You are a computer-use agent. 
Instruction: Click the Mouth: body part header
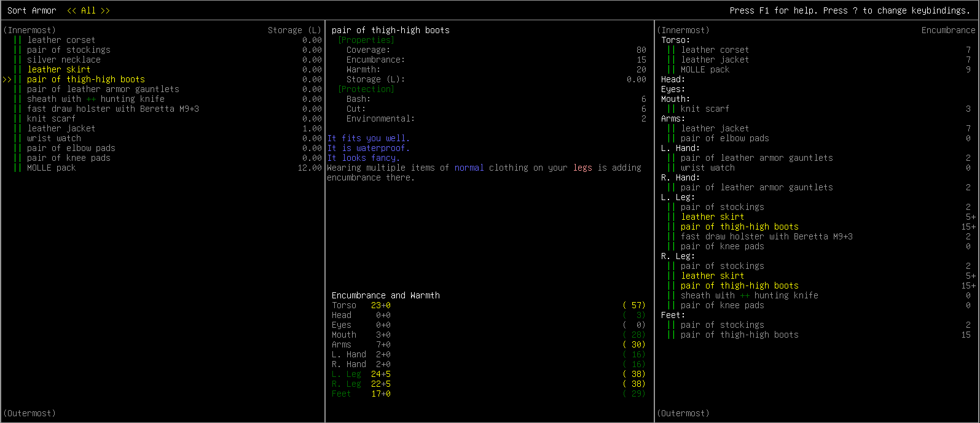(676, 99)
